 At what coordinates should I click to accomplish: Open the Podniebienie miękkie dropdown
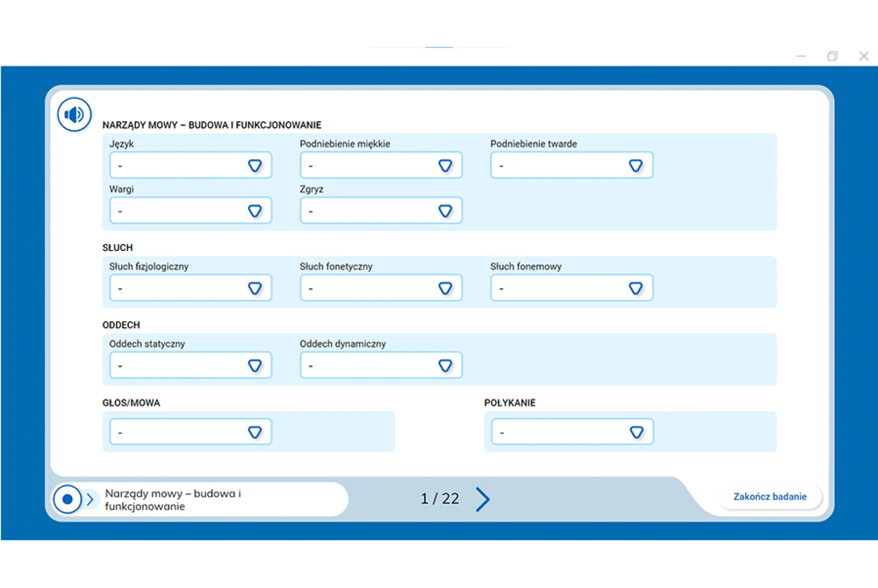click(381, 166)
